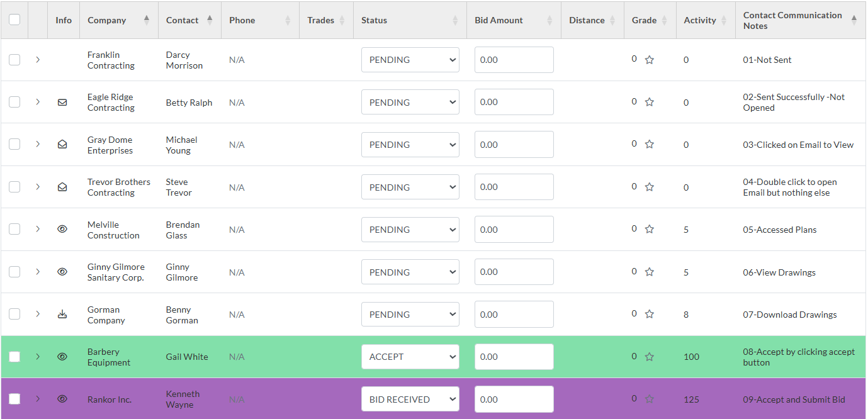Open the Status dropdown for Franklin Contracting
Screen dimensions: 868x419
pyautogui.click(x=410, y=60)
